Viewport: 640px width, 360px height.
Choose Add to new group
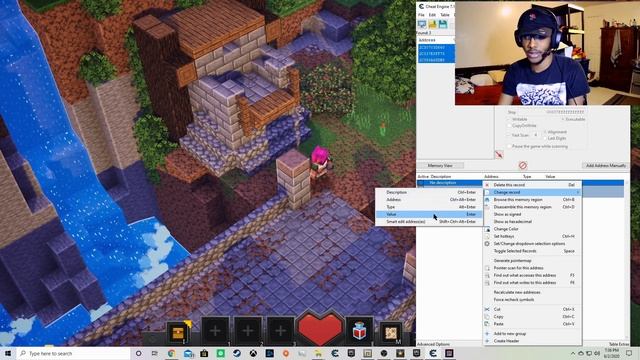pos(533,333)
